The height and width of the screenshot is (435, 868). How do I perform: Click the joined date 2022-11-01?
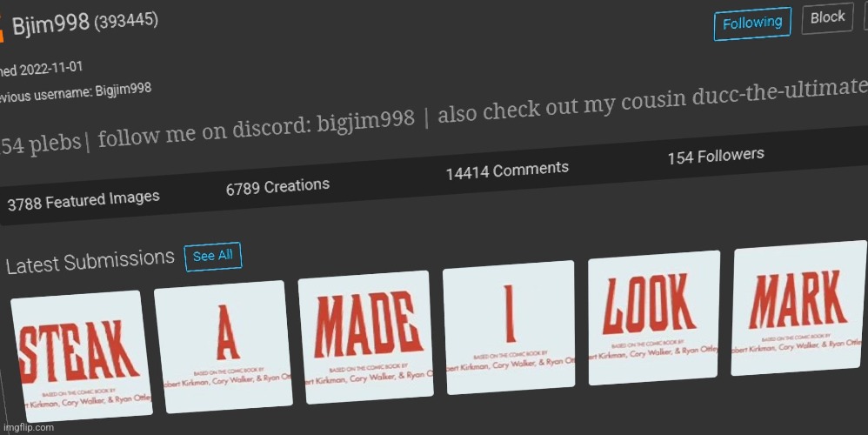[51, 69]
